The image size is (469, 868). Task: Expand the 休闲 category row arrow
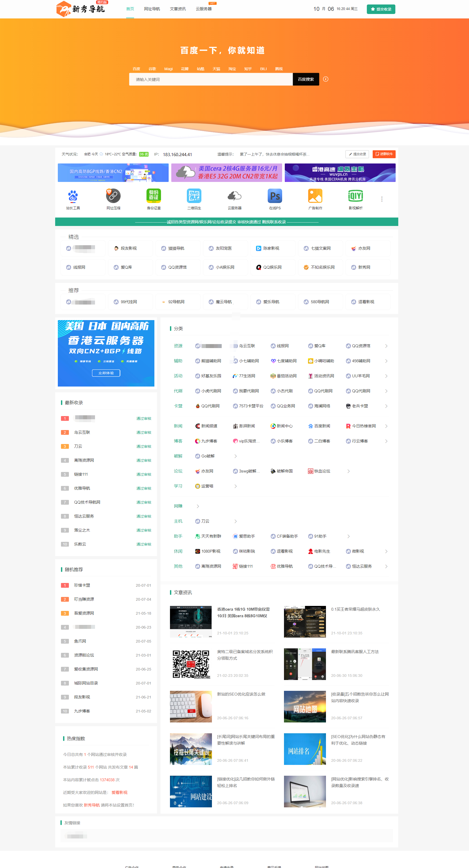coord(386,551)
